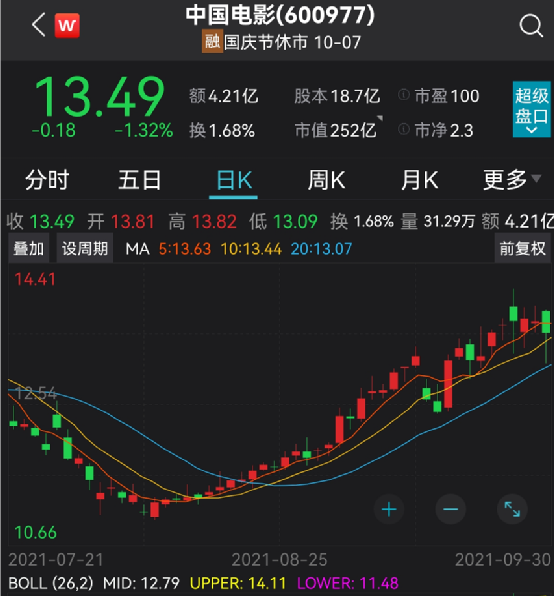This screenshot has width=554, height=596.
Task: Tap the 2021-07-21 date label
Action: [56, 560]
